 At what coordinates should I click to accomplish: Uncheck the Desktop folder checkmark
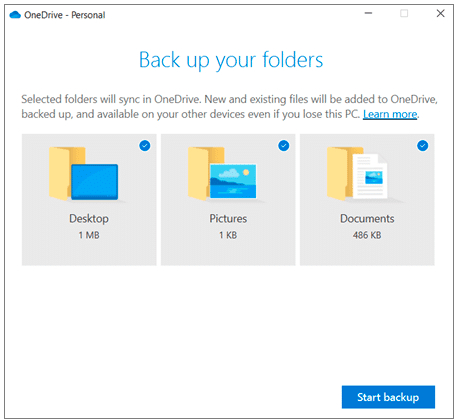click(x=145, y=146)
